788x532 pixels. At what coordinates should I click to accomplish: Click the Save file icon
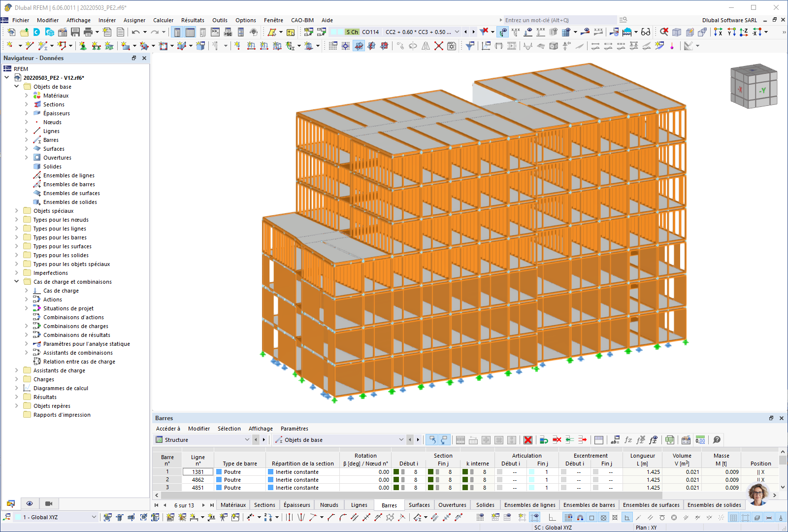click(75, 32)
